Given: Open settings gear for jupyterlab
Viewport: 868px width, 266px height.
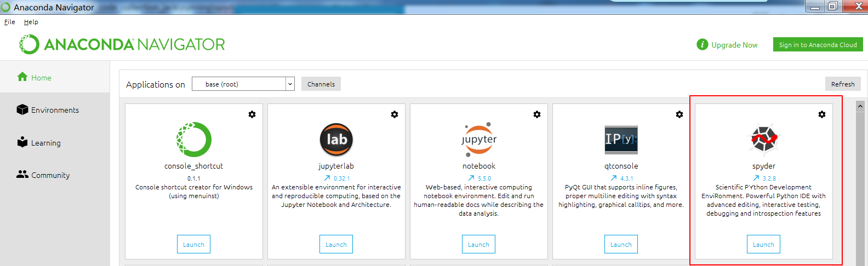Looking at the screenshot, I should [395, 114].
